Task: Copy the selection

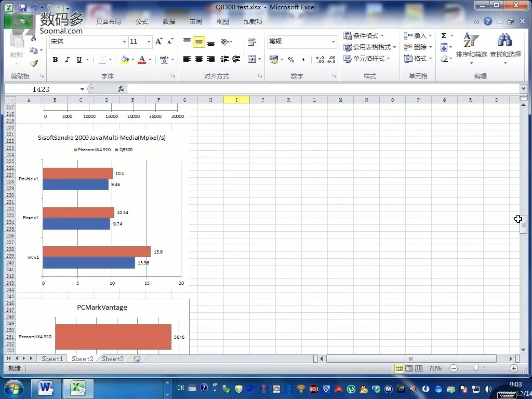Action: click(x=33, y=50)
